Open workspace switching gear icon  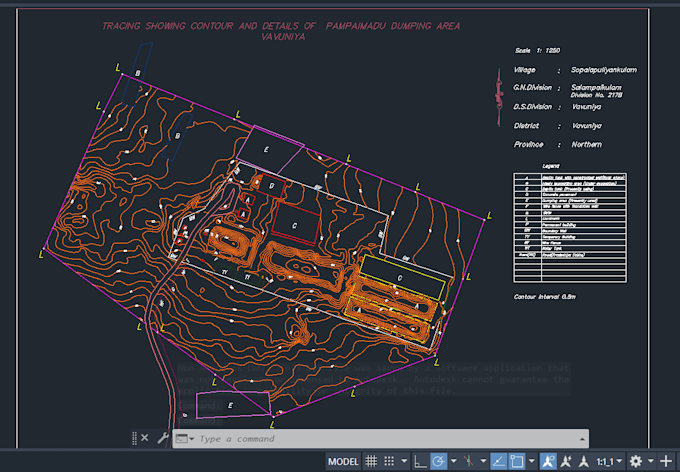pyautogui.click(x=636, y=462)
